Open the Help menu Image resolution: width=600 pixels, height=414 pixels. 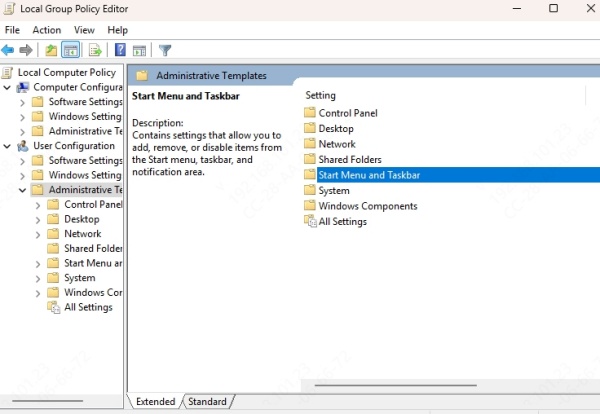(x=117, y=30)
